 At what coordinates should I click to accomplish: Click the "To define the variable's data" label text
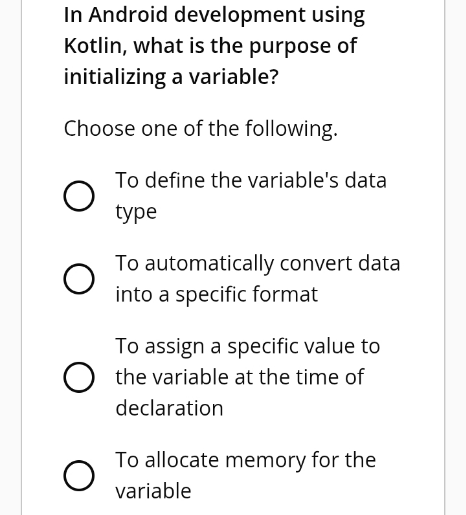click(251, 180)
